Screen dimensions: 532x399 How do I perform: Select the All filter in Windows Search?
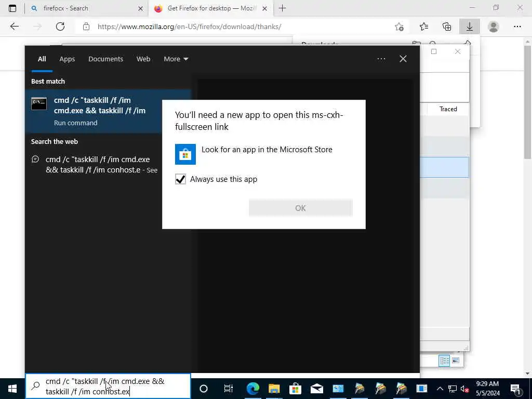(x=42, y=59)
